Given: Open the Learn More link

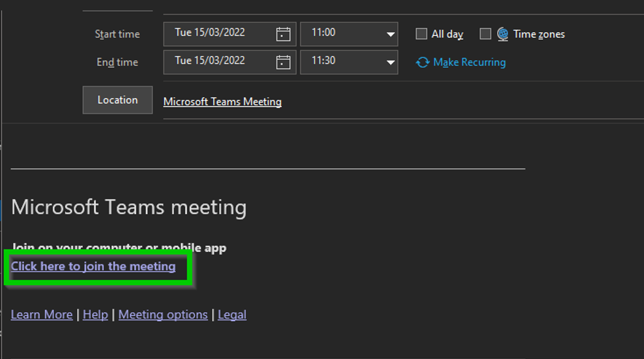Looking at the screenshot, I should coord(42,315).
